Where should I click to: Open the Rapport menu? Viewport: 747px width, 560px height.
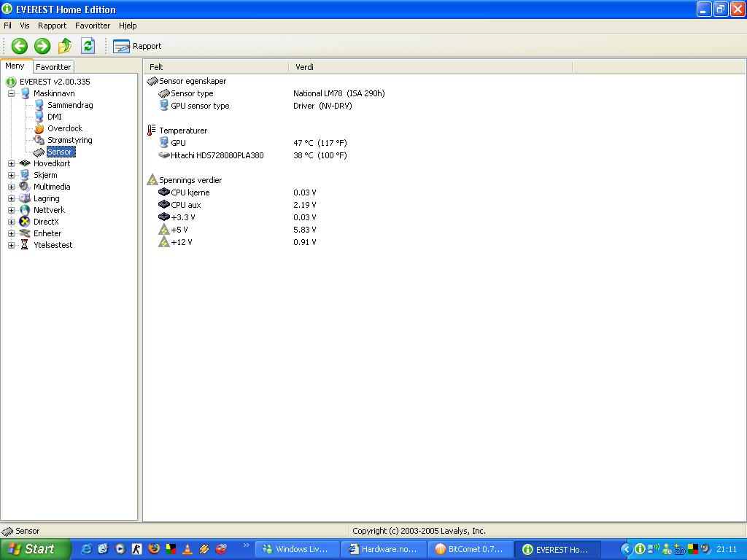(x=52, y=26)
